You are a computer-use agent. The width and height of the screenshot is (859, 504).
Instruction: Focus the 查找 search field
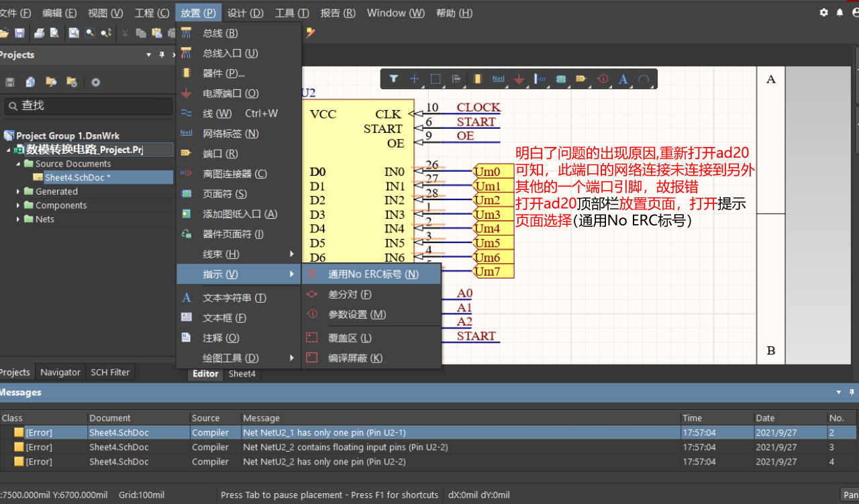[88, 105]
